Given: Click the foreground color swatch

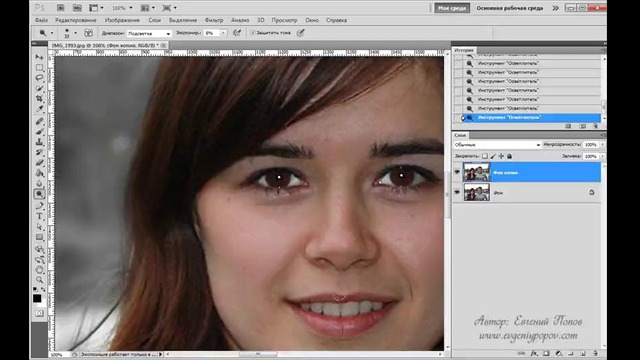Looking at the screenshot, I should click(37, 298).
